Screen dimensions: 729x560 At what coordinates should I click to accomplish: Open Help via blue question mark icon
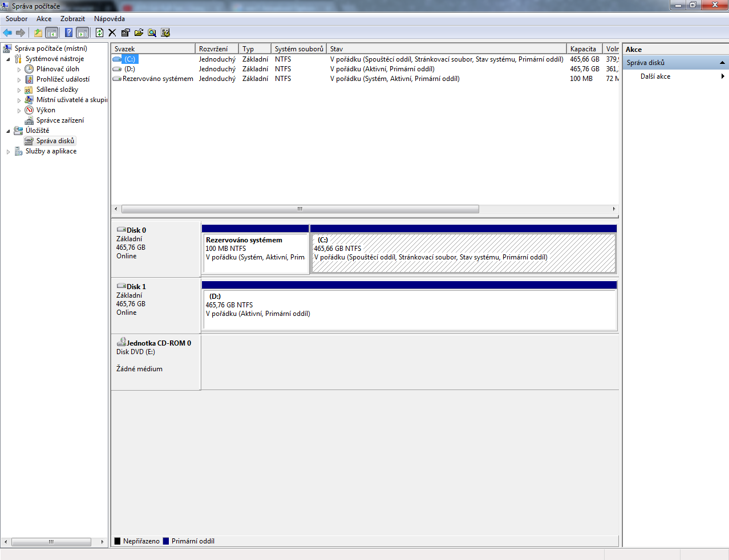tap(68, 33)
